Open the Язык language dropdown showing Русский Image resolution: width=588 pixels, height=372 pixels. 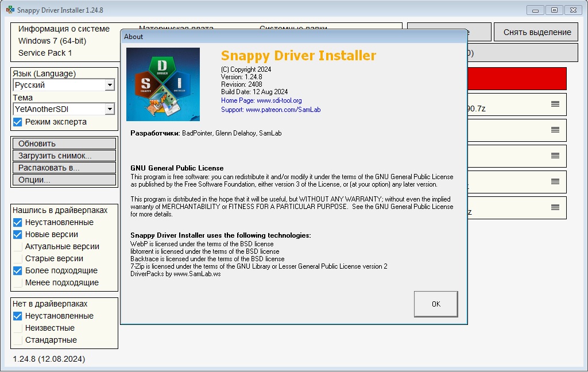pos(64,85)
